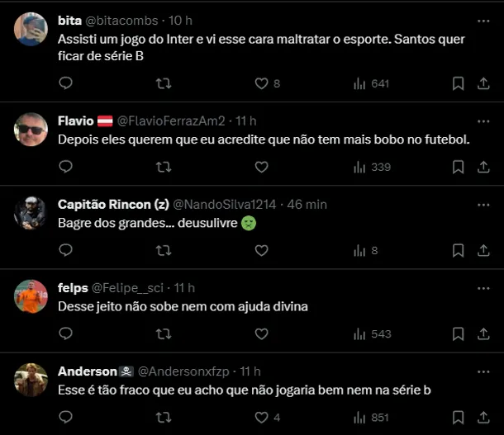Screen dimensions: 504x435
Task: Open more options menu on Flavio's tweet
Action: (x=483, y=121)
